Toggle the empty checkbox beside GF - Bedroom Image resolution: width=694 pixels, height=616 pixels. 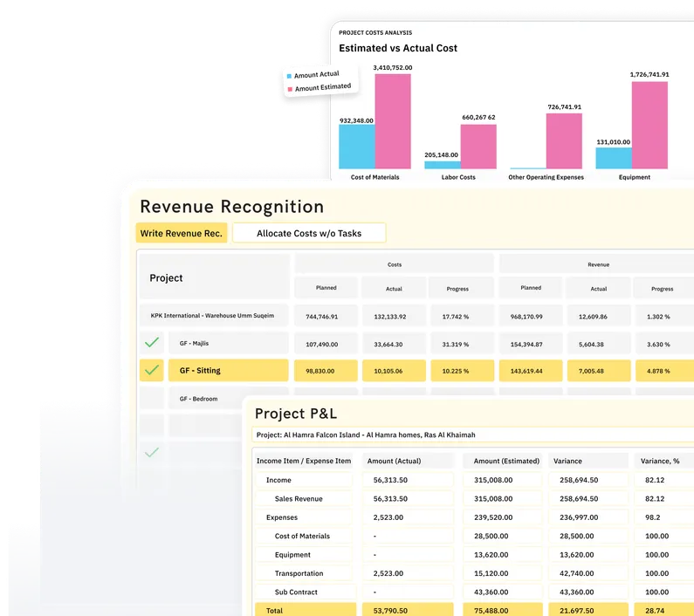(x=151, y=397)
